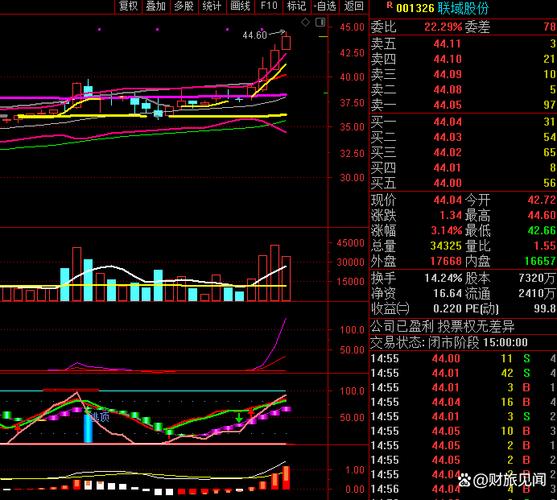The width and height of the screenshot is (557, 500).
Task: Click the 45000 volume axis label
Action: pyautogui.click(x=351, y=243)
